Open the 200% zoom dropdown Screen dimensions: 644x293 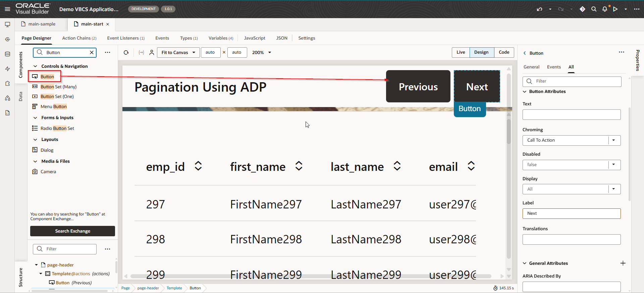(262, 52)
